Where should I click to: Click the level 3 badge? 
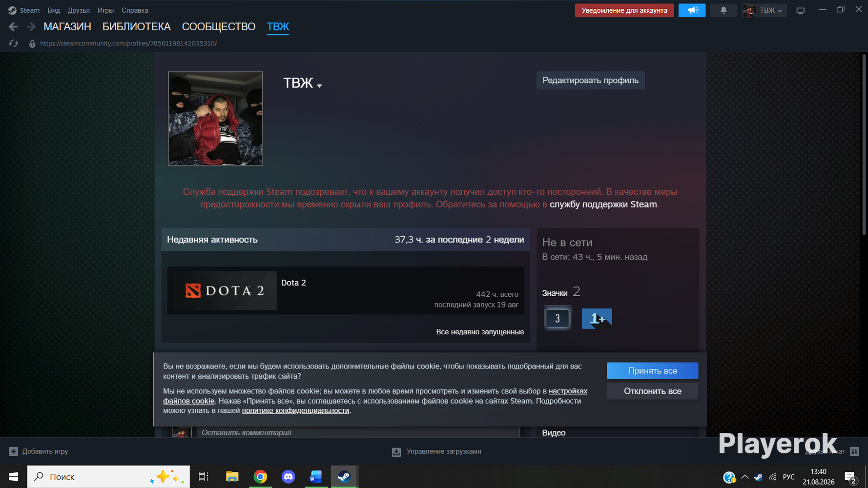tap(557, 318)
